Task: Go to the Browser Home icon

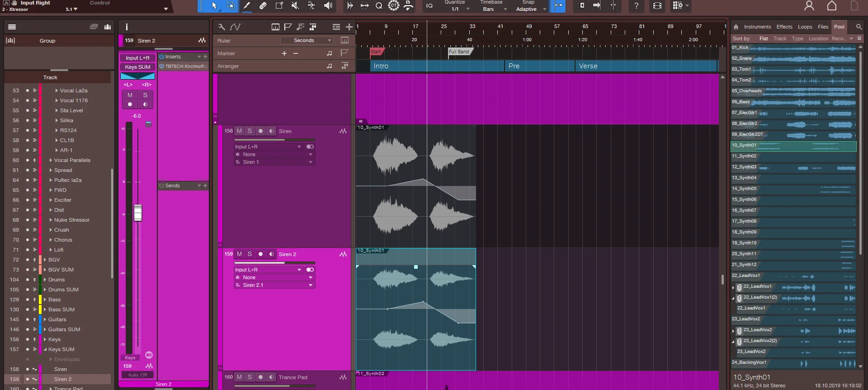Action: point(736,27)
